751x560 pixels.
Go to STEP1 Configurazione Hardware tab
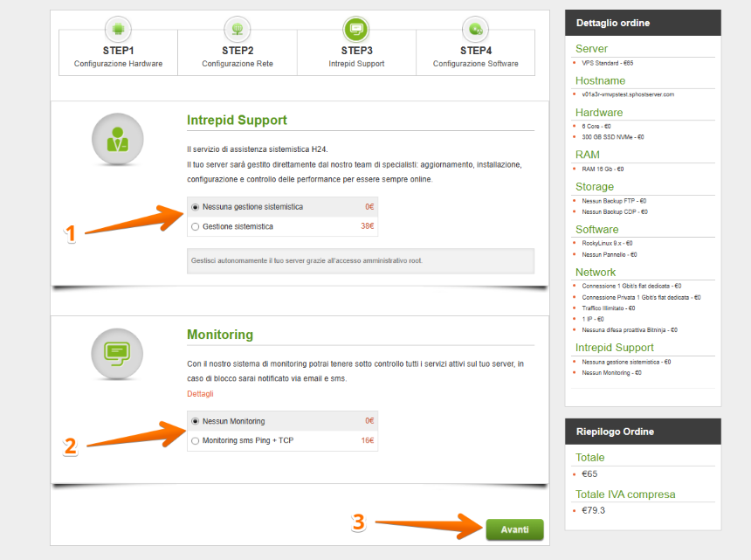tap(118, 57)
